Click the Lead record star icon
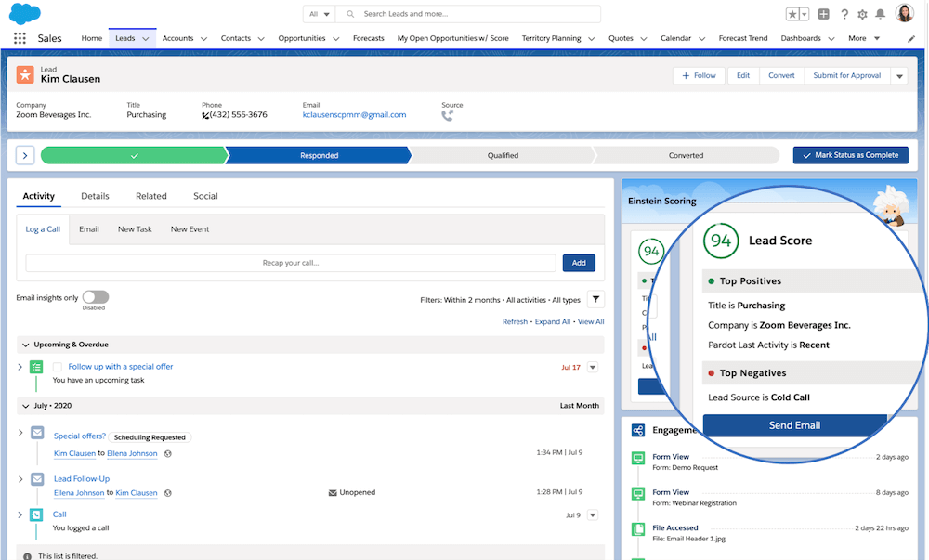The height and width of the screenshot is (560, 929). pyautogui.click(x=25, y=74)
